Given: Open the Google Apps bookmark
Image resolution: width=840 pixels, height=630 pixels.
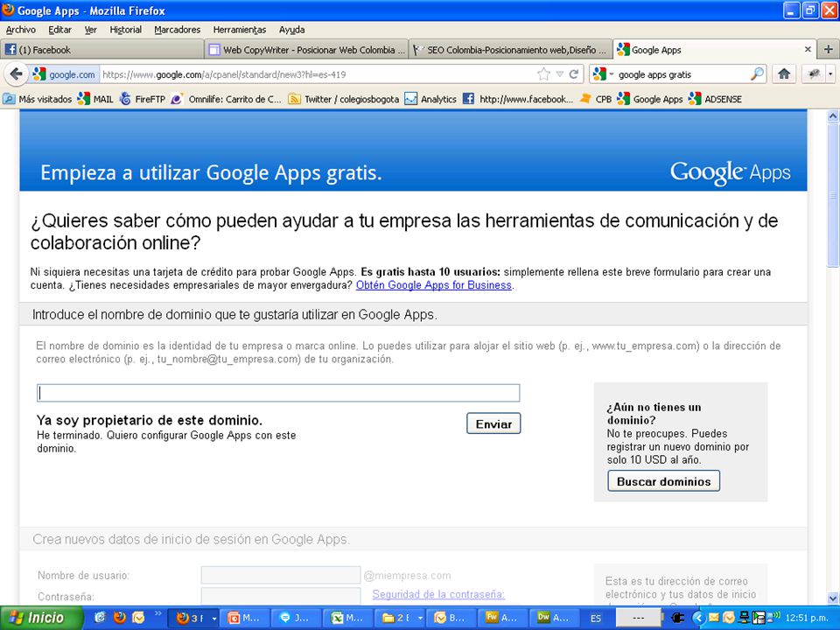Looking at the screenshot, I should pyautogui.click(x=650, y=99).
